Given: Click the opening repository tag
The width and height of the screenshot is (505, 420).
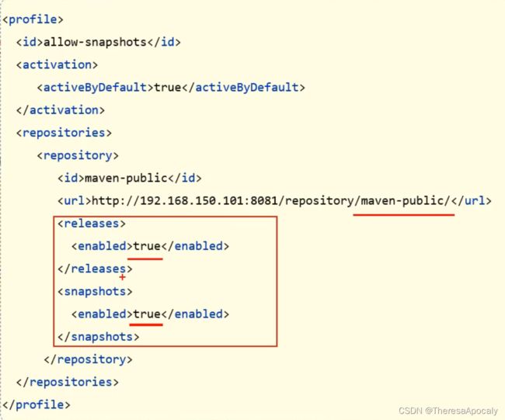Looking at the screenshot, I should click(x=78, y=155).
